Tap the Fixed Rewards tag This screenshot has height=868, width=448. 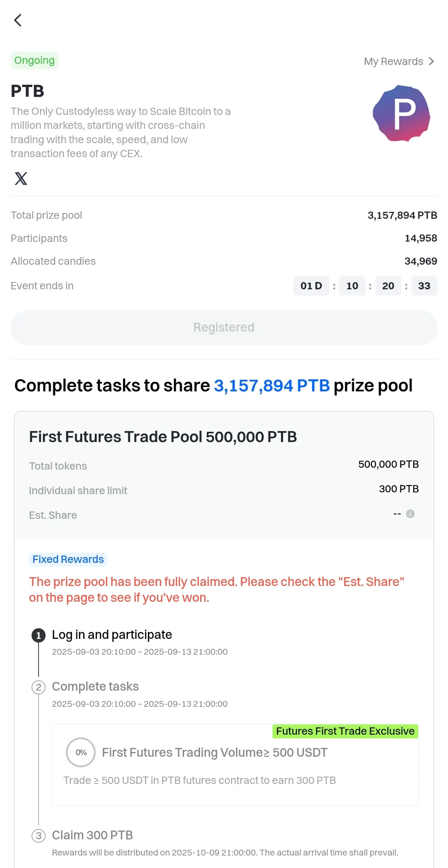coord(68,559)
